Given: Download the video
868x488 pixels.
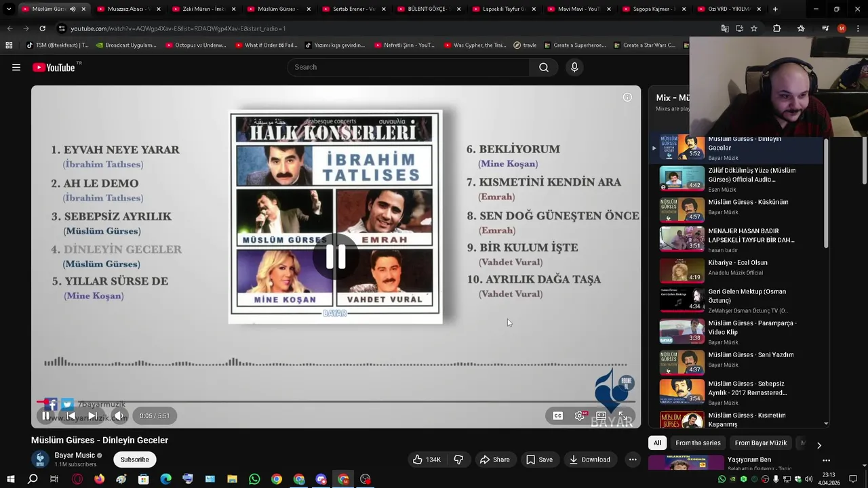Looking at the screenshot, I should coord(589,460).
